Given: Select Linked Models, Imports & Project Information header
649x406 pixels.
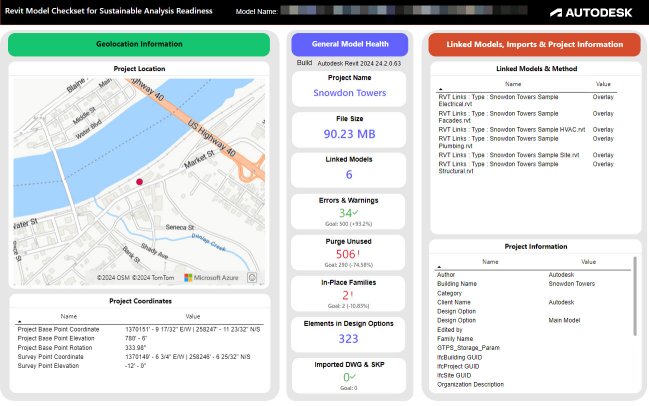Looking at the screenshot, I should [534, 44].
